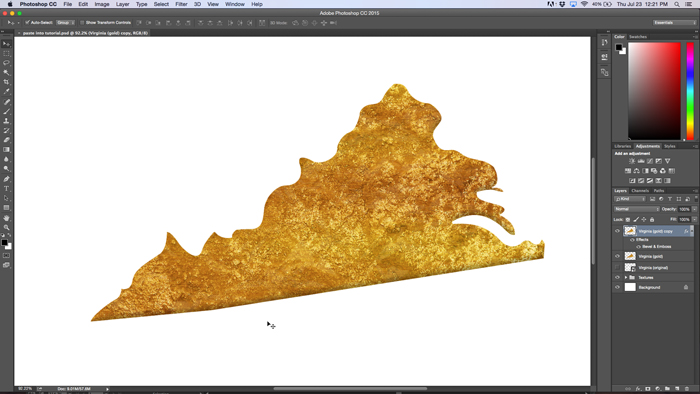Toggle visibility of the Background layer
Screen dimensions: 700x394
click(617, 287)
